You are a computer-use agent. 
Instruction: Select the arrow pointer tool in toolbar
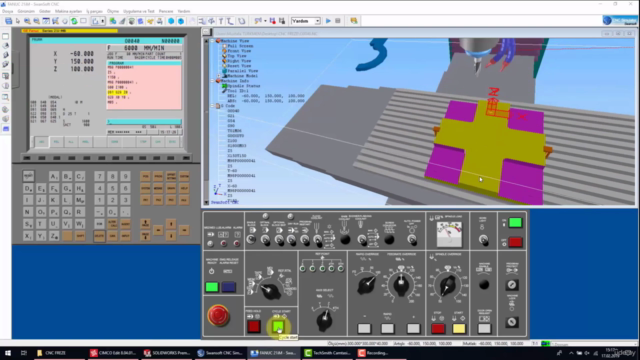[x=18, y=21]
